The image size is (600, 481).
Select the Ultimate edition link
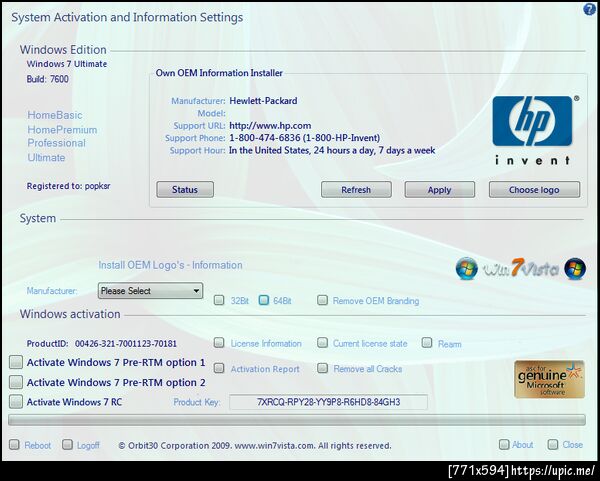46,158
